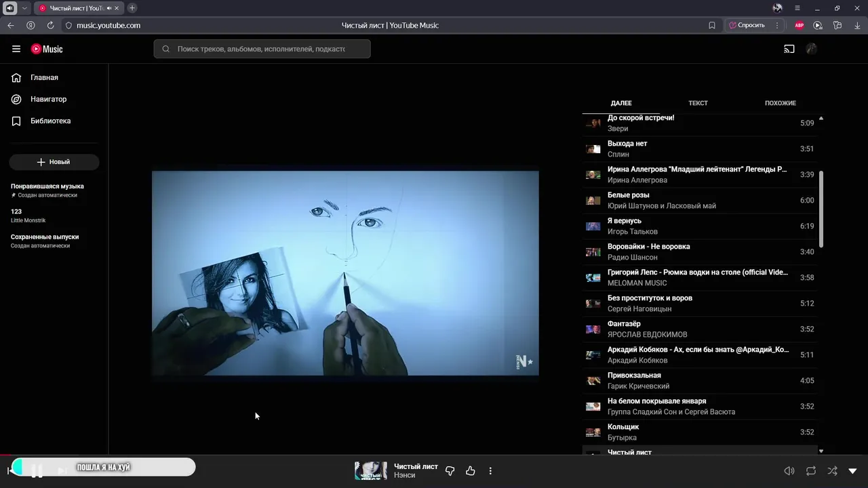Switch to the ТЕКСТ tab
This screenshot has width=868, height=488.
[x=698, y=103]
